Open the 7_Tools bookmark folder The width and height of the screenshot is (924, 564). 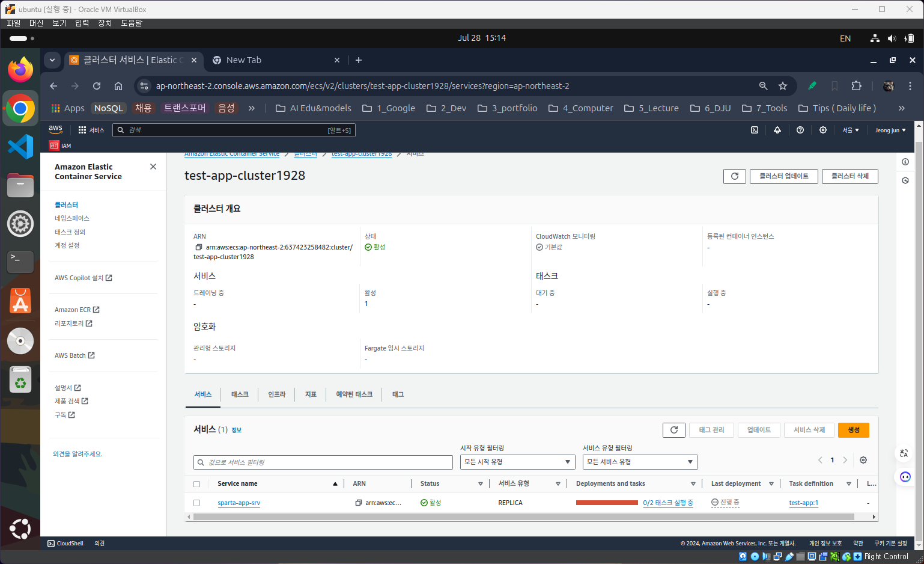pyautogui.click(x=764, y=108)
